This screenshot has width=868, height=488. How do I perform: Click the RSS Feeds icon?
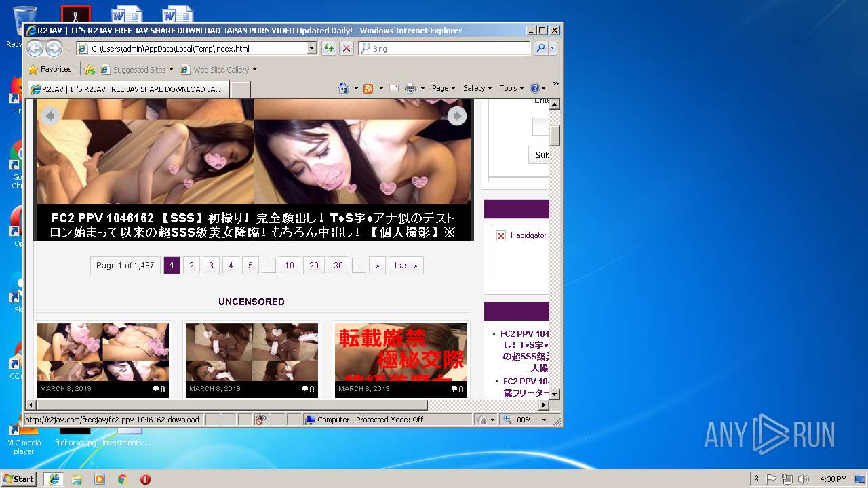pos(368,88)
